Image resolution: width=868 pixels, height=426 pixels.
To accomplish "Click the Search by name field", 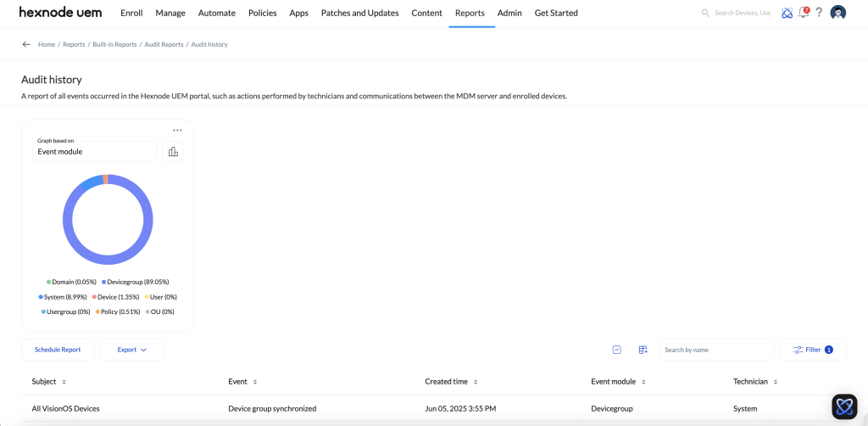I will coord(715,350).
